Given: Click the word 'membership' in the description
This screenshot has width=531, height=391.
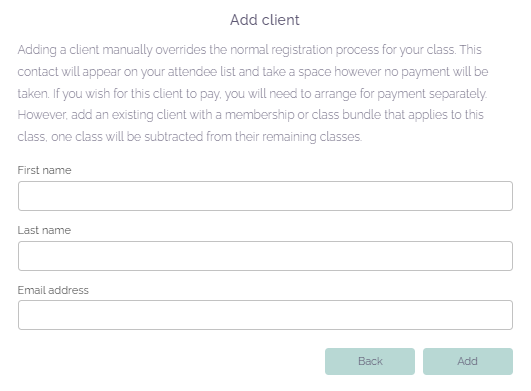Looking at the screenshot, I should [x=260, y=115].
